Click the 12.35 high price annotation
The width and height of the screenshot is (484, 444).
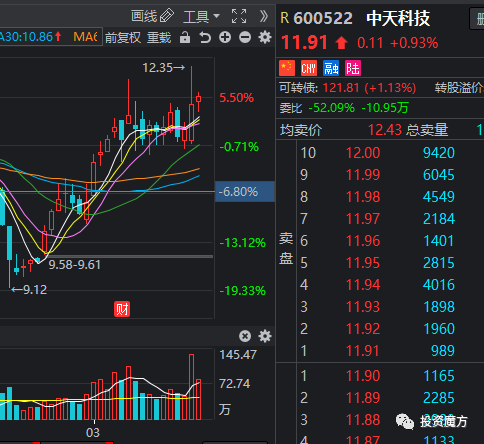point(164,68)
